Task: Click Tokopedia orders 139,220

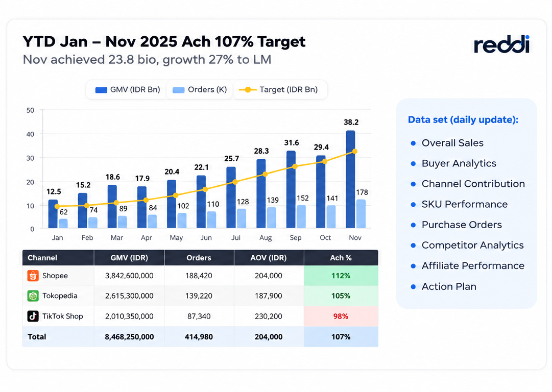Action: (199, 296)
